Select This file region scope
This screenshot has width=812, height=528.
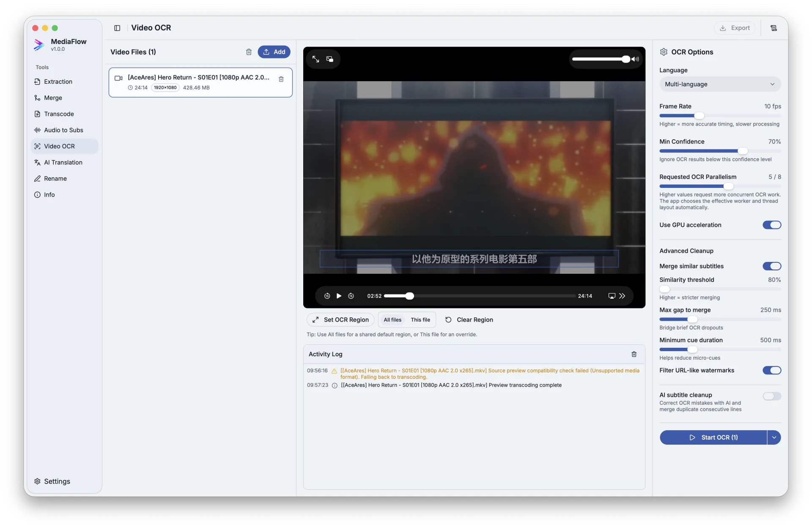pos(420,320)
